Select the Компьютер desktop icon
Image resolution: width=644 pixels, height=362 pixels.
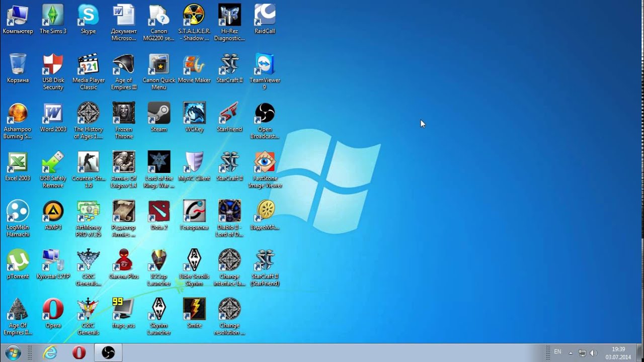point(18,20)
